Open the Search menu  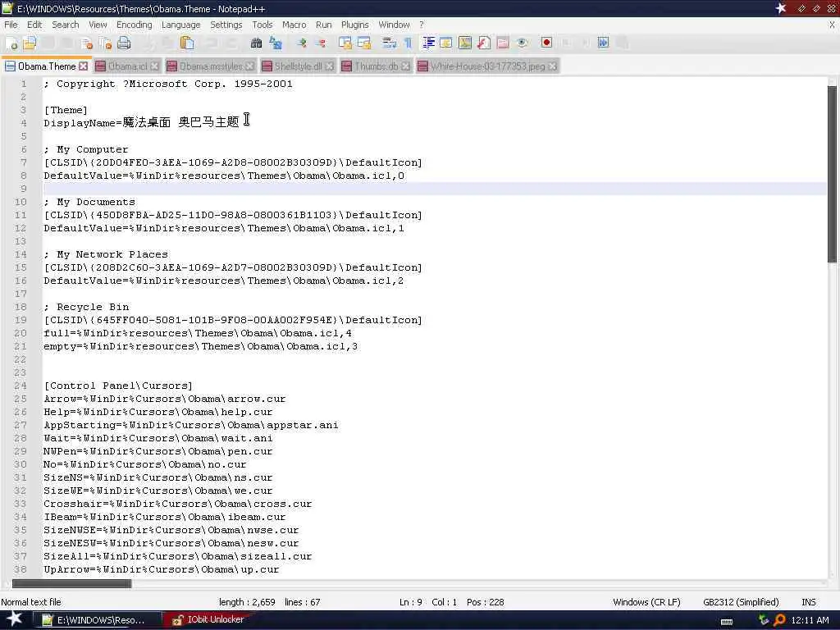(x=66, y=25)
